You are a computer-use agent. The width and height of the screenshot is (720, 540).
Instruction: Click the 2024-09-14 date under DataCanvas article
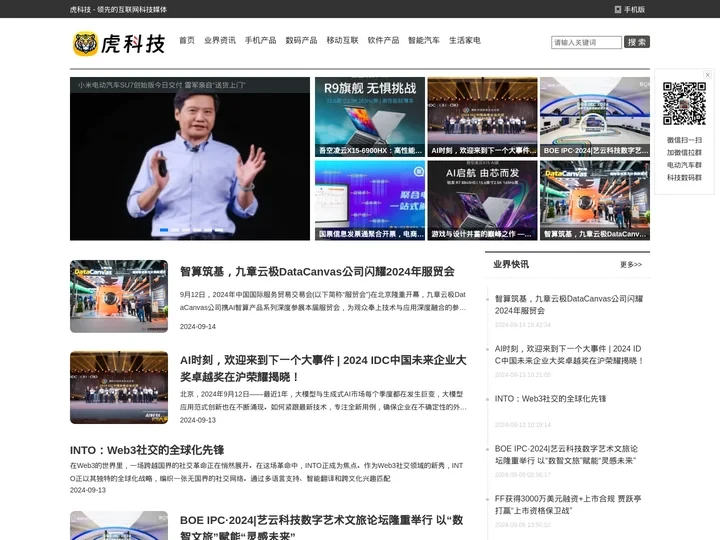pyautogui.click(x=197, y=326)
